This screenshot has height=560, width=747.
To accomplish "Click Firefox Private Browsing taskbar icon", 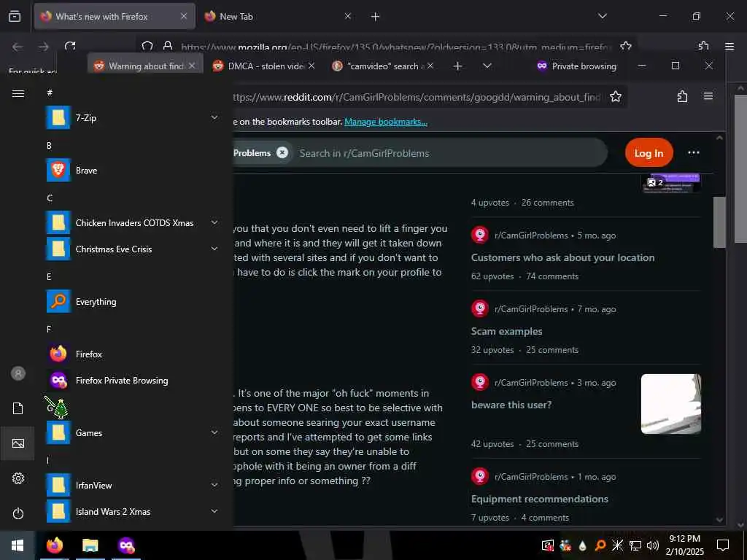I will click(x=126, y=545).
